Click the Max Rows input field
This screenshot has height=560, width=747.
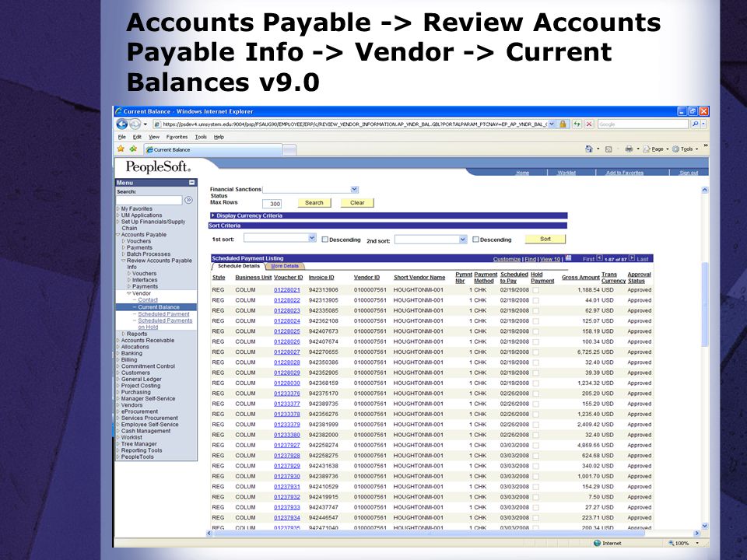pyautogui.click(x=272, y=204)
